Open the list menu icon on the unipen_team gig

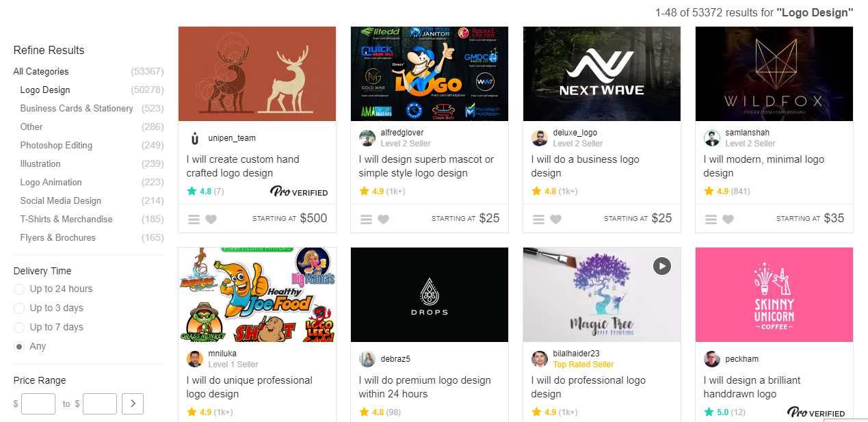tap(194, 220)
